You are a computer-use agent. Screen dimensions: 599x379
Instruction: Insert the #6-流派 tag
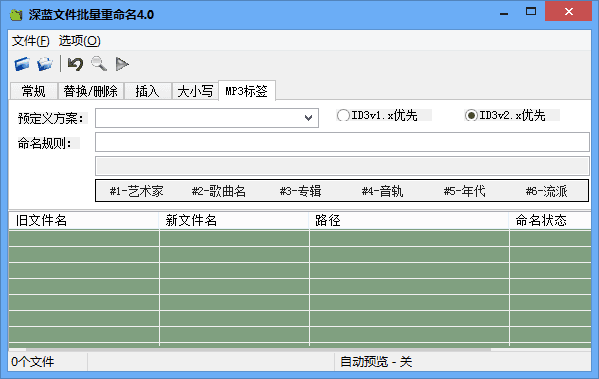tap(547, 191)
